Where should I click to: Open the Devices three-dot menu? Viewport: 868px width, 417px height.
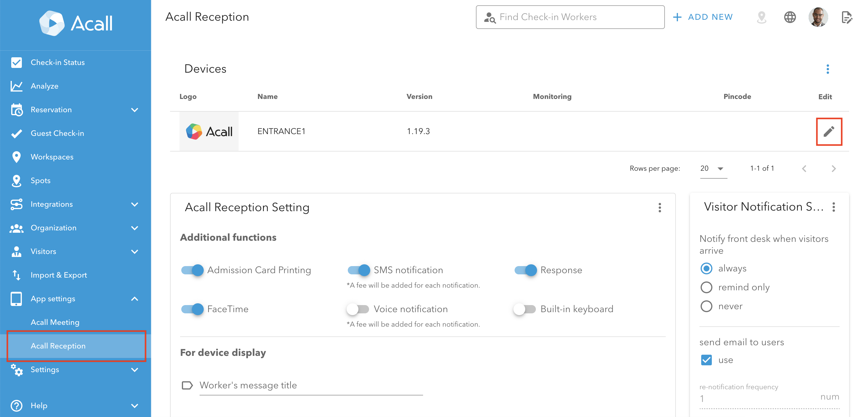pyautogui.click(x=828, y=69)
